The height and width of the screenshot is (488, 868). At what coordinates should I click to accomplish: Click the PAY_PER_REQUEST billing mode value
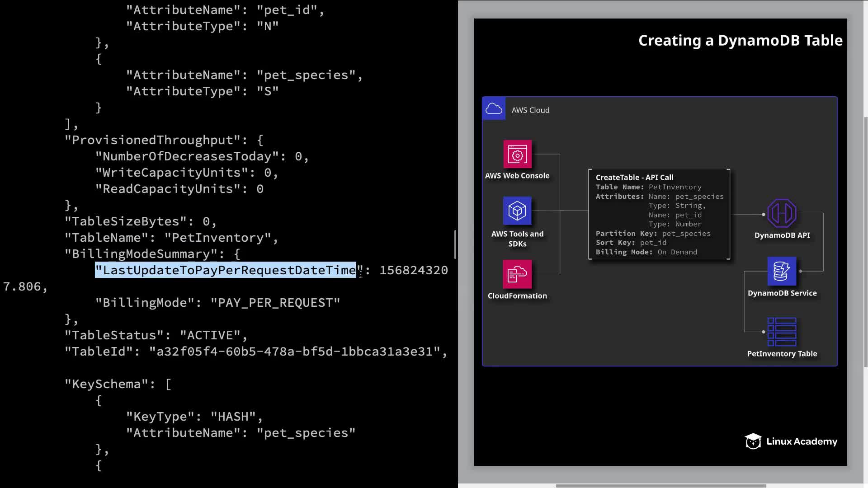click(x=275, y=303)
